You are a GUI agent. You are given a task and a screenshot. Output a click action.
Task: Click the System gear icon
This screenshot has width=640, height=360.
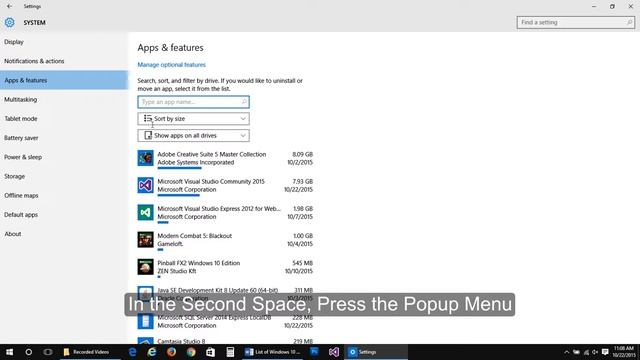point(9,22)
